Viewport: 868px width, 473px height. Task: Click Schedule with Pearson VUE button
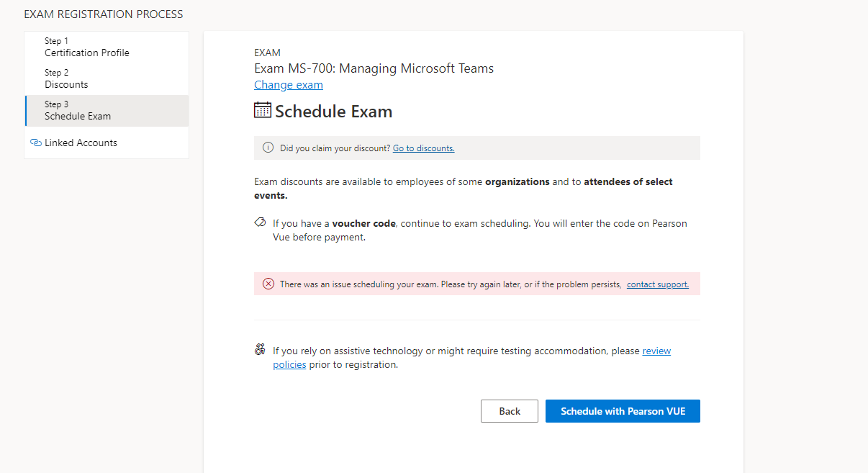623,411
